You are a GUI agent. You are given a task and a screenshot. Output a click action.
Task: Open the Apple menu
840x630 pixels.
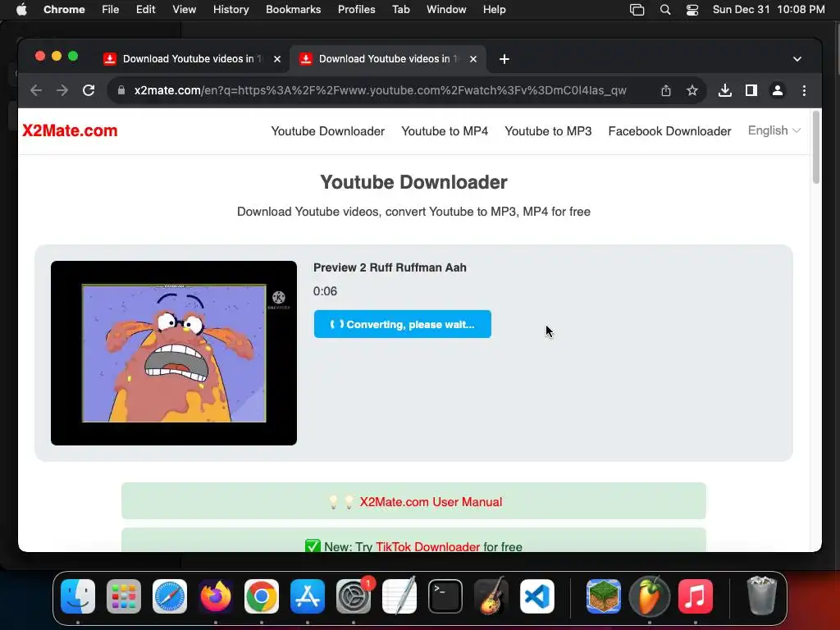click(x=21, y=10)
